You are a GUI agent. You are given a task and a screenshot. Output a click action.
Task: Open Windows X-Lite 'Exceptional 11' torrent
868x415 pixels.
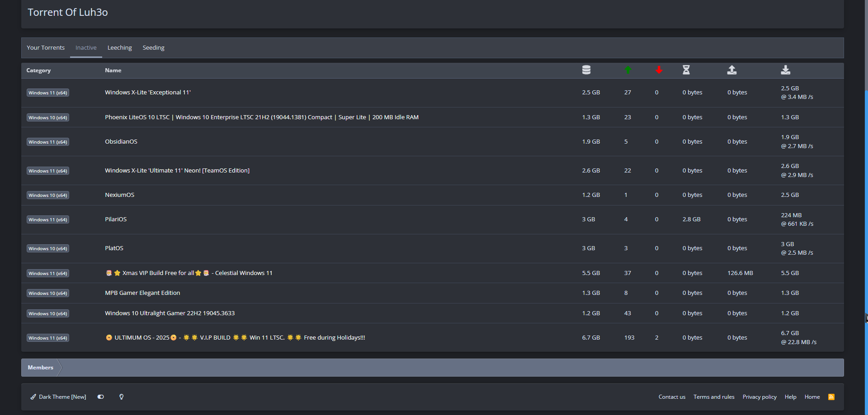(148, 93)
